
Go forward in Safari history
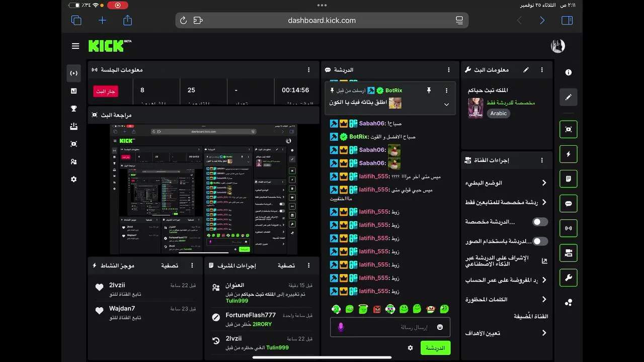click(542, 20)
